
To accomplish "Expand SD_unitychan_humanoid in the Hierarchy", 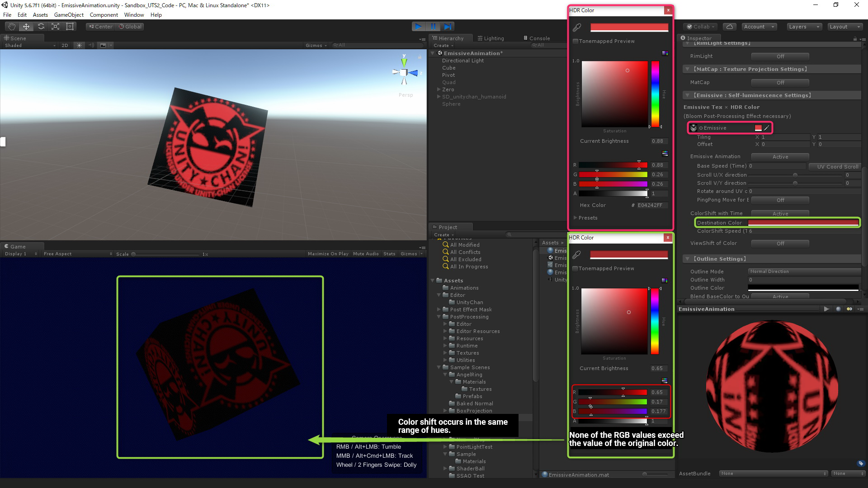I will 439,96.
